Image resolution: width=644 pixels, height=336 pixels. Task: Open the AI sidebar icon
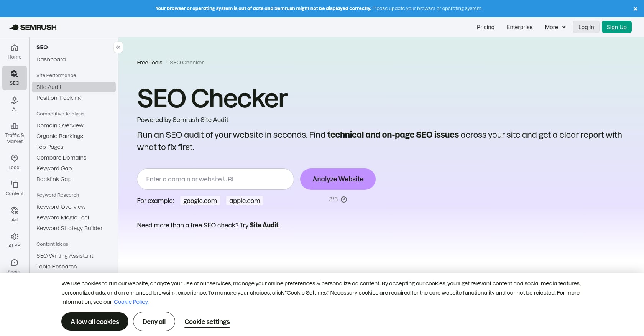pyautogui.click(x=15, y=104)
